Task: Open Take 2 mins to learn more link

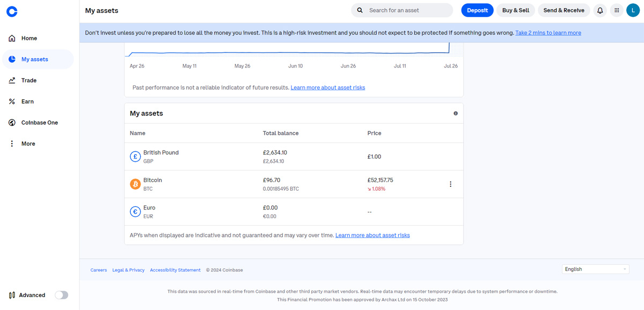Action: point(548,33)
